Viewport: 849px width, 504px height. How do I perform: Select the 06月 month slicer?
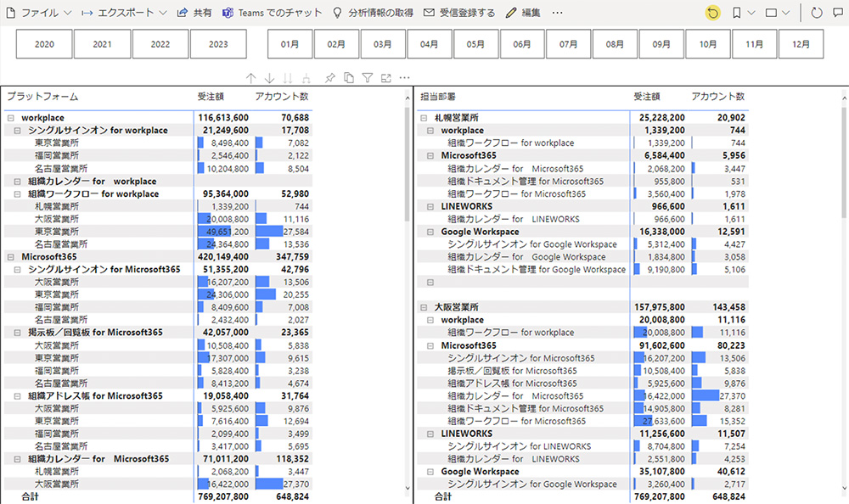click(522, 44)
